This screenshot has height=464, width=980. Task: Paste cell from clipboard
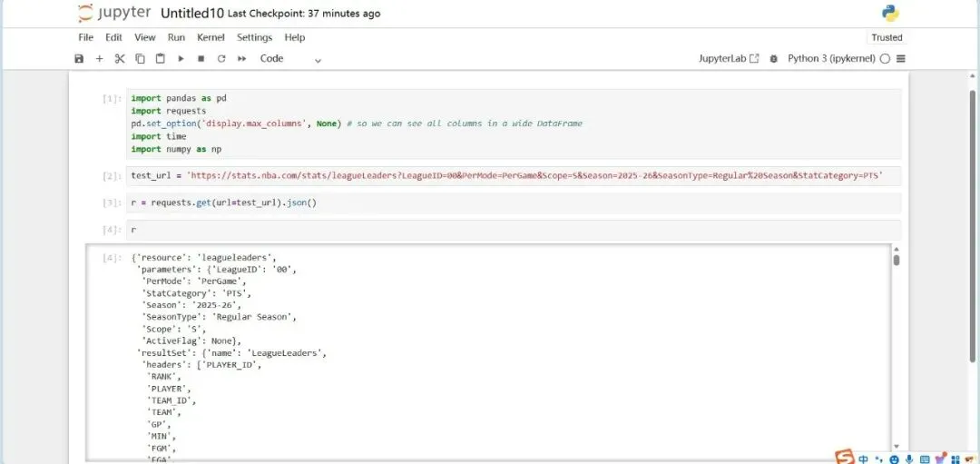click(161, 59)
